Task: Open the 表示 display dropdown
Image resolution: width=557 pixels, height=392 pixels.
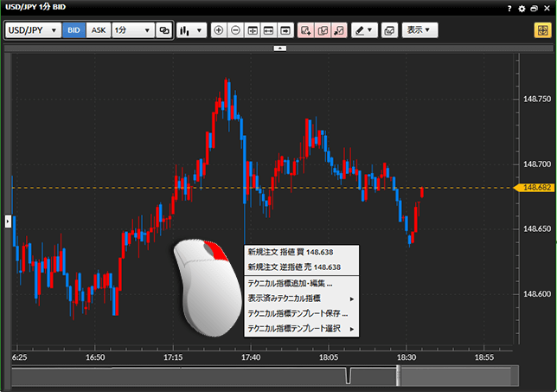Action: click(419, 30)
